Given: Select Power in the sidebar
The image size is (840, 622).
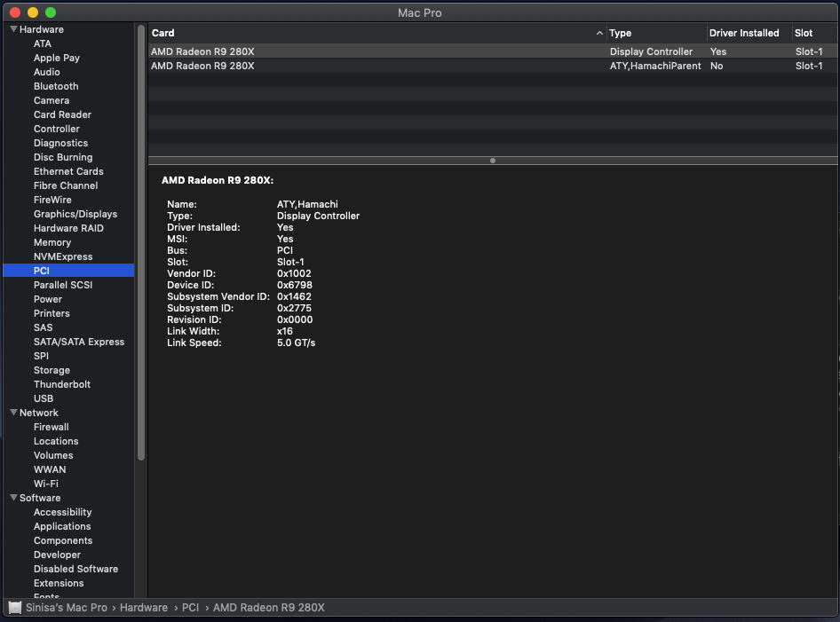Looking at the screenshot, I should [48, 299].
